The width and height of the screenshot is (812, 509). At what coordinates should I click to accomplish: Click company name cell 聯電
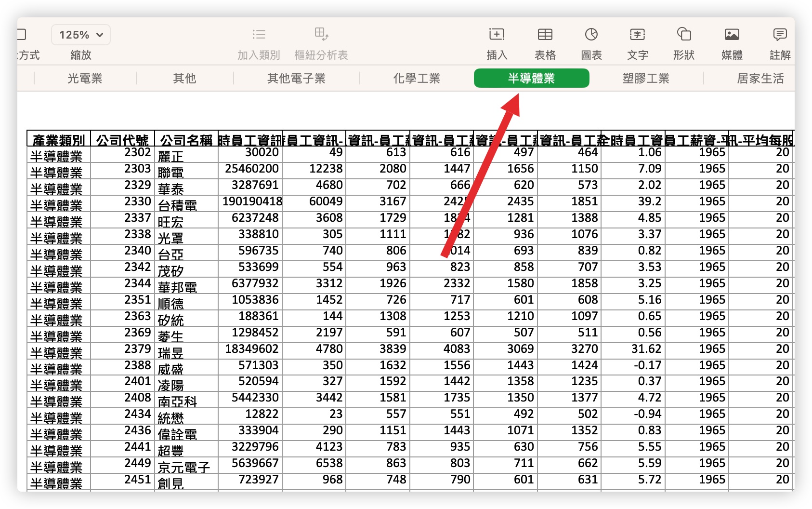[186, 171]
